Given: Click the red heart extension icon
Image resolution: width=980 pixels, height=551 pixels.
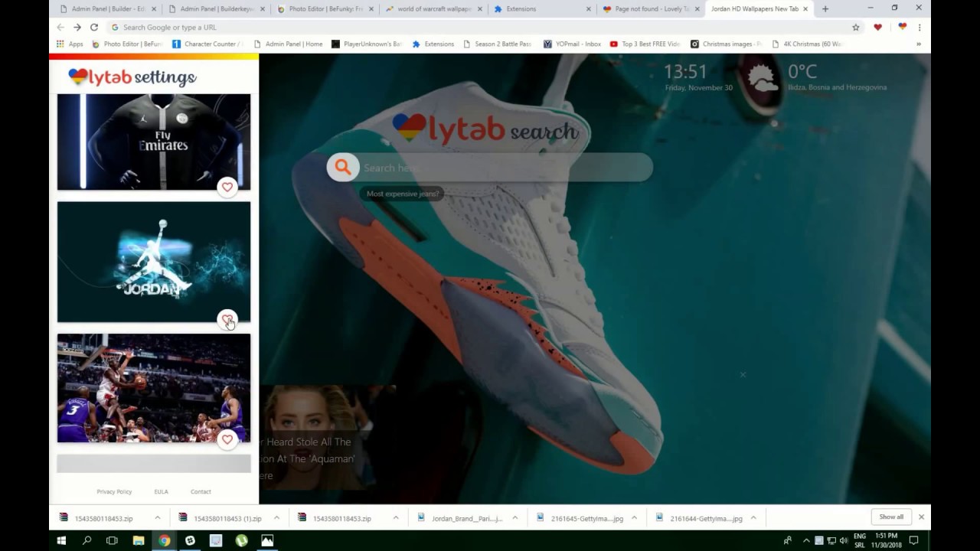Looking at the screenshot, I should coord(878,27).
